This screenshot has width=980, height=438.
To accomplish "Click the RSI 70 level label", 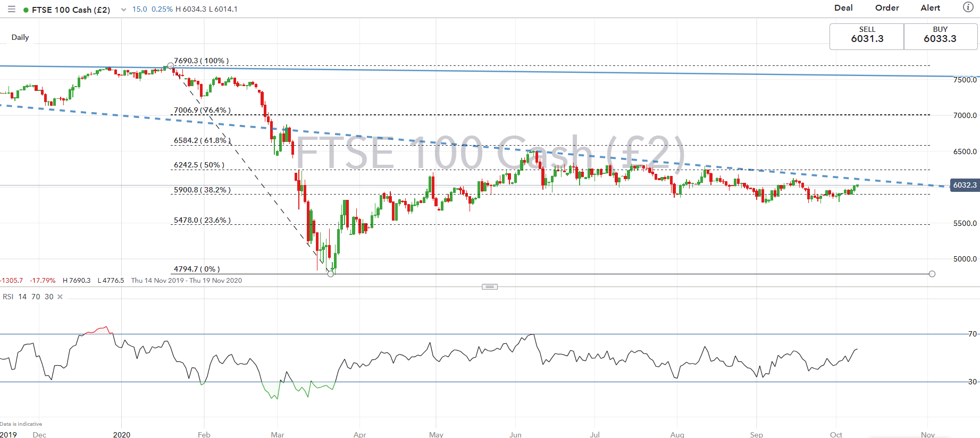I will click(973, 334).
